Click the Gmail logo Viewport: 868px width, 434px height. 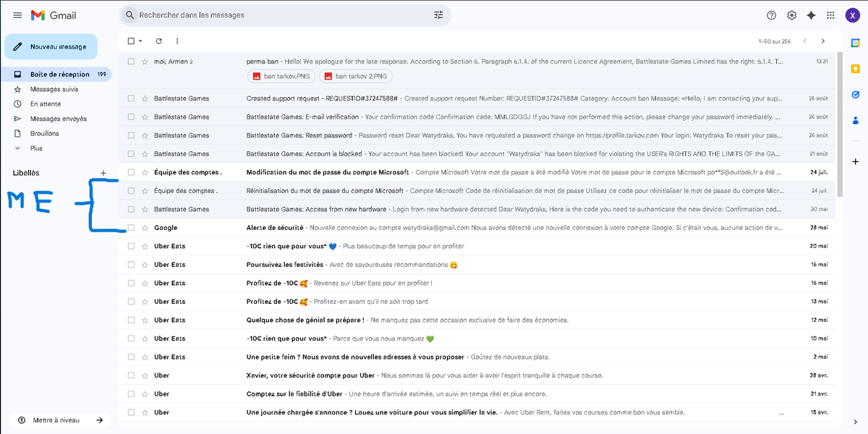(x=54, y=15)
